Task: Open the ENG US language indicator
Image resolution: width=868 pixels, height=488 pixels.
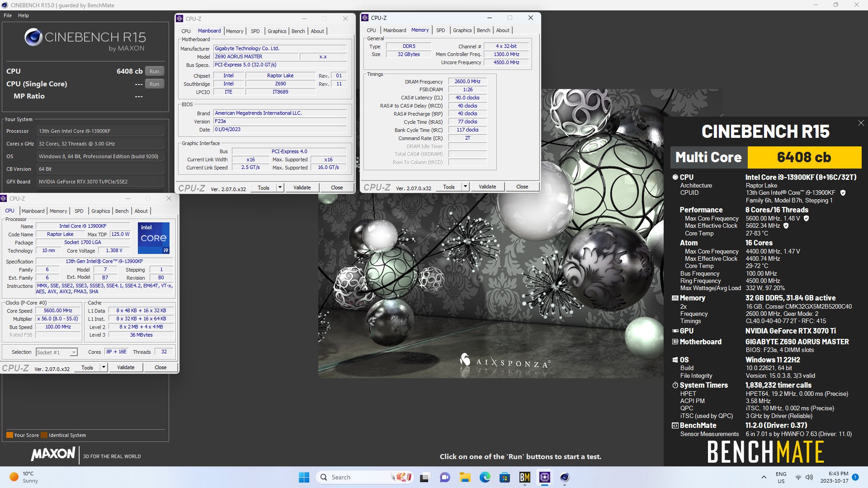Action: (781, 477)
